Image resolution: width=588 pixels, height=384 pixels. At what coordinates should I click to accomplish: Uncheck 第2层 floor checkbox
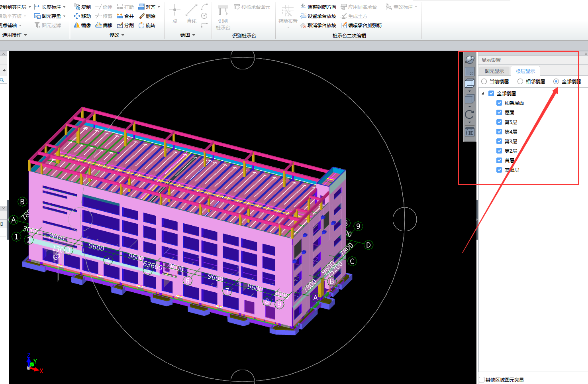point(499,151)
